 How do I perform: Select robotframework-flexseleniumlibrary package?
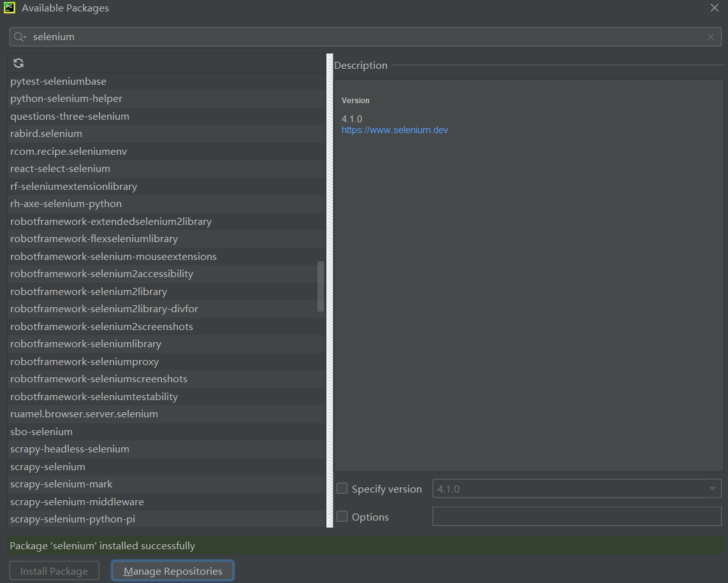click(166, 239)
